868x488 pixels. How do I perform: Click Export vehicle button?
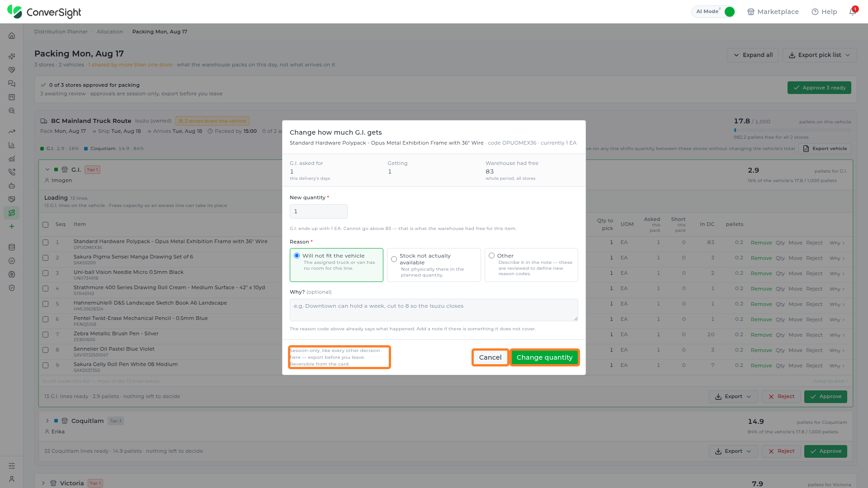click(825, 149)
